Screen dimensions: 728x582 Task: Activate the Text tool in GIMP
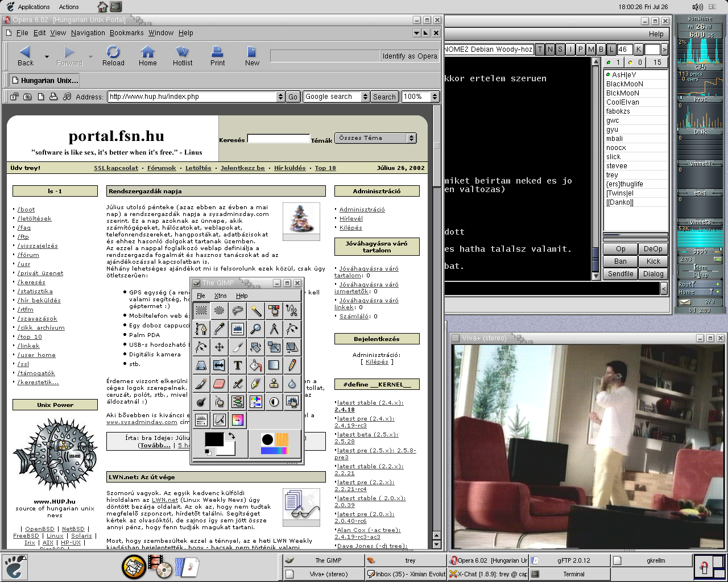click(x=238, y=365)
